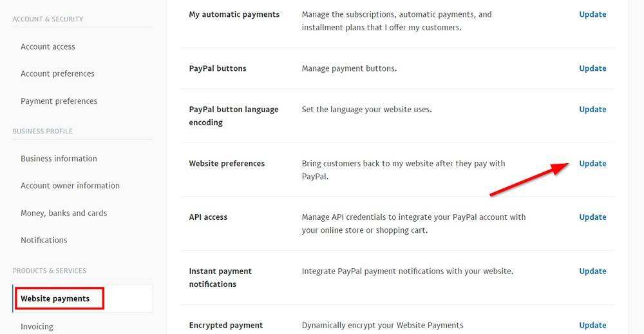Update API access credentials
Image resolution: width=644 pixels, height=334 pixels.
tap(592, 217)
